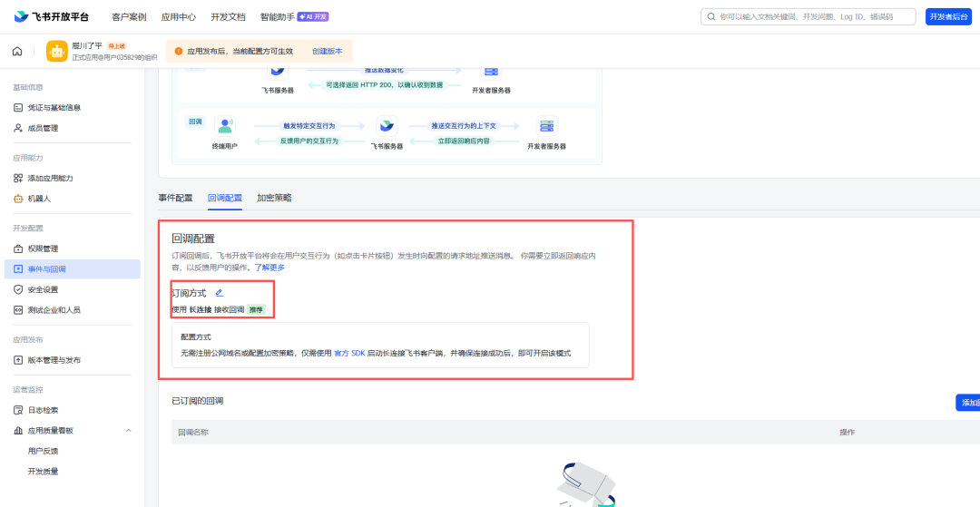The height and width of the screenshot is (507, 980).
Task: Switch to the 加密策略 tab
Action: (x=274, y=198)
